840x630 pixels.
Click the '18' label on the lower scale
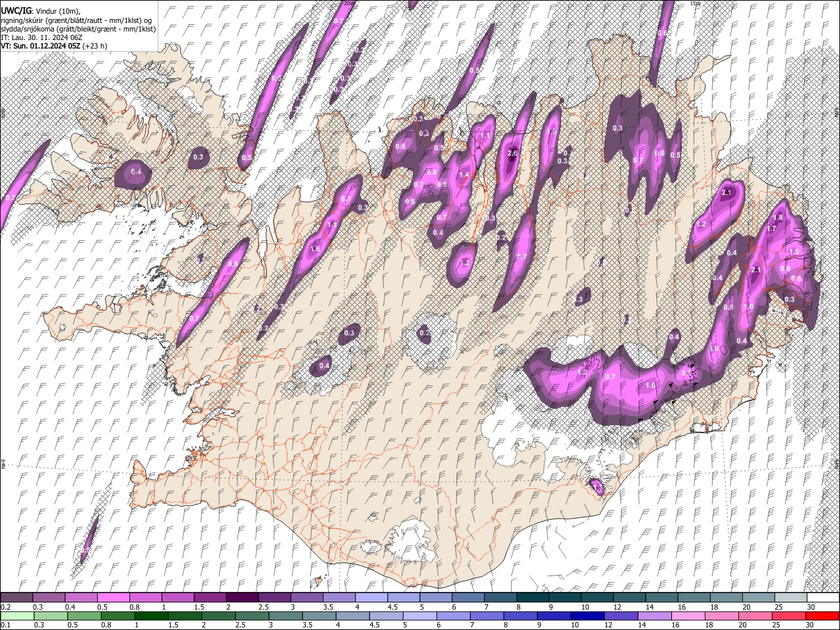710,625
